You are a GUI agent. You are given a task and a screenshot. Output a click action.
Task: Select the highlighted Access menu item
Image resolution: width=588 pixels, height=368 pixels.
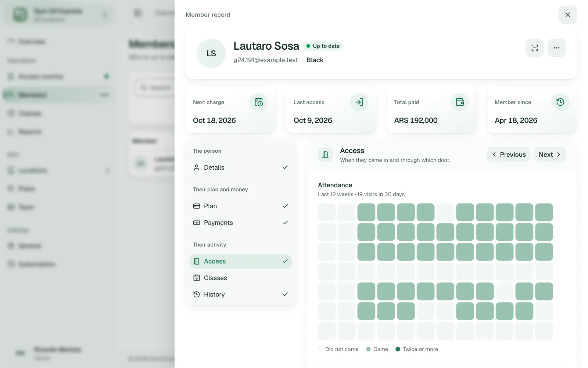(x=241, y=261)
